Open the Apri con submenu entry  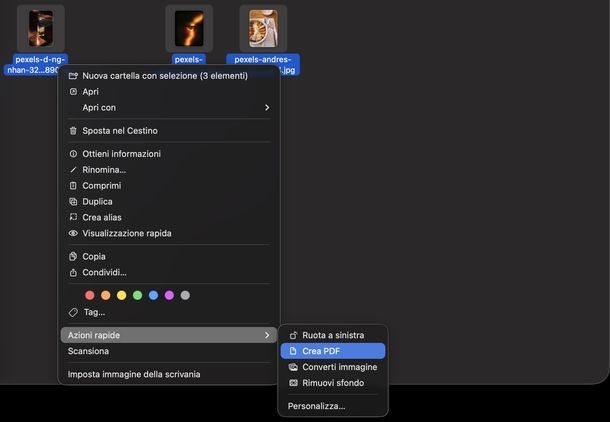pos(169,107)
